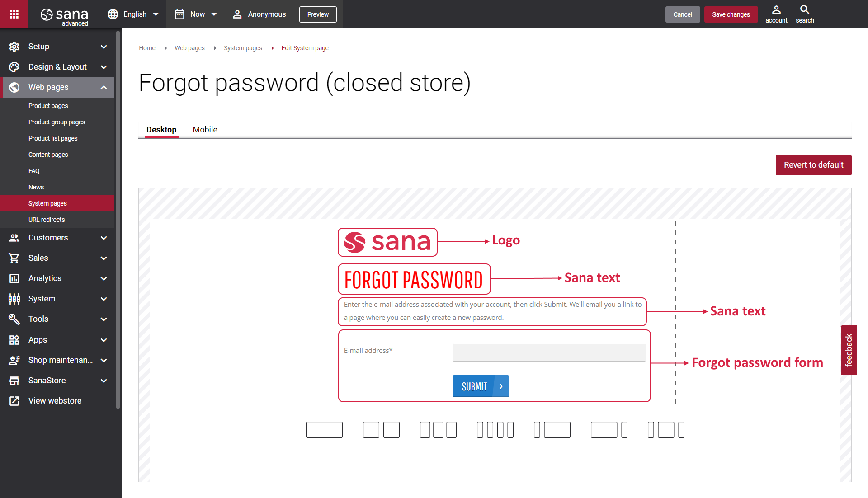The image size is (868, 498).
Task: Open Product list pages in sidebar
Action: 53,138
